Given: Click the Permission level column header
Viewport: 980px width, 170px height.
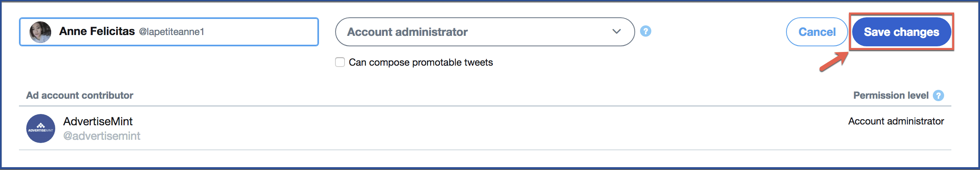Looking at the screenshot, I should [891, 95].
